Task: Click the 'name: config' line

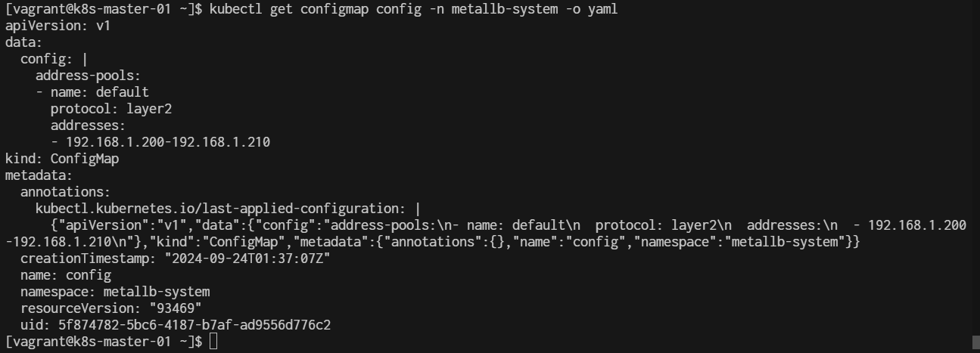Action: click(66, 275)
